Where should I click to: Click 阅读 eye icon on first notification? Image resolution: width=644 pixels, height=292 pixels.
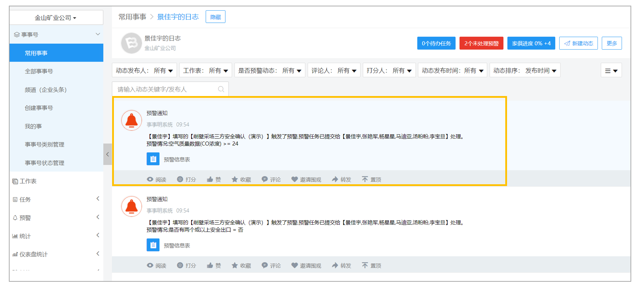(x=150, y=179)
